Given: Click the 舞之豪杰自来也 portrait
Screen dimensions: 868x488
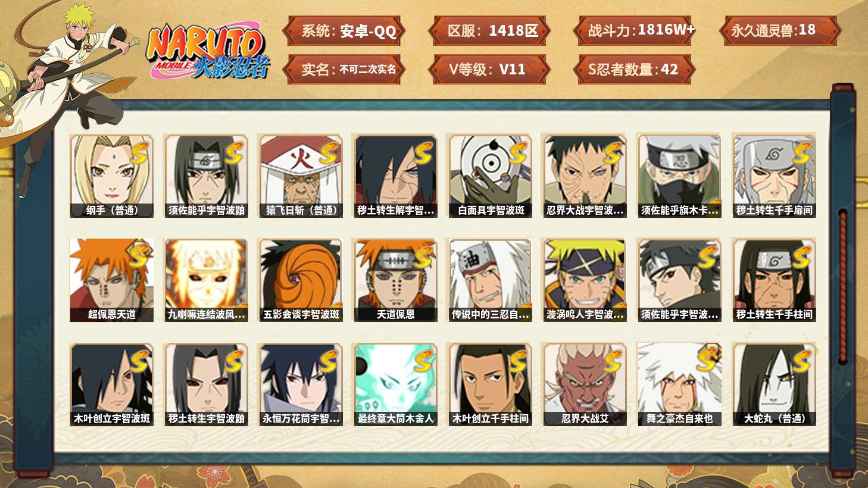Looking at the screenshot, I should 679,384.
